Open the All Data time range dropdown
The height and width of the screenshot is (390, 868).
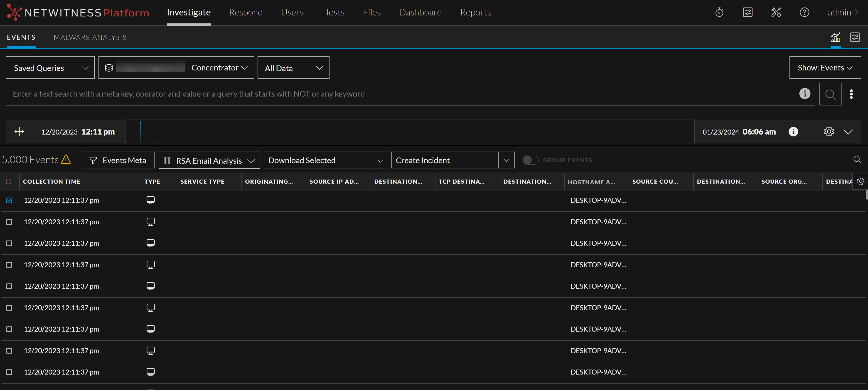293,68
